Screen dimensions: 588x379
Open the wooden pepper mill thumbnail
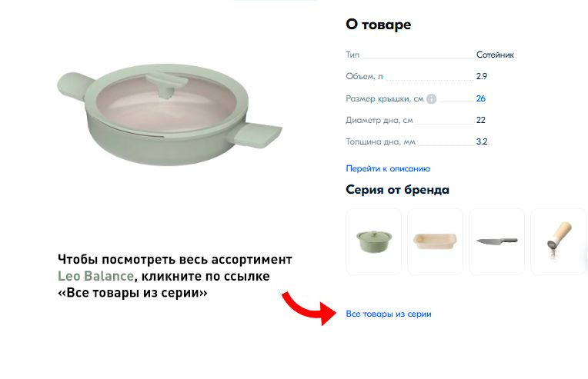559,242
